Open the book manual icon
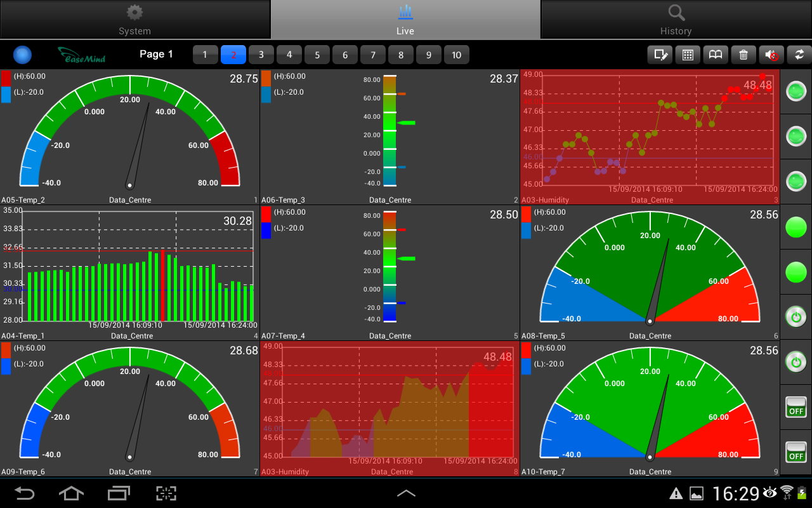 (x=716, y=55)
